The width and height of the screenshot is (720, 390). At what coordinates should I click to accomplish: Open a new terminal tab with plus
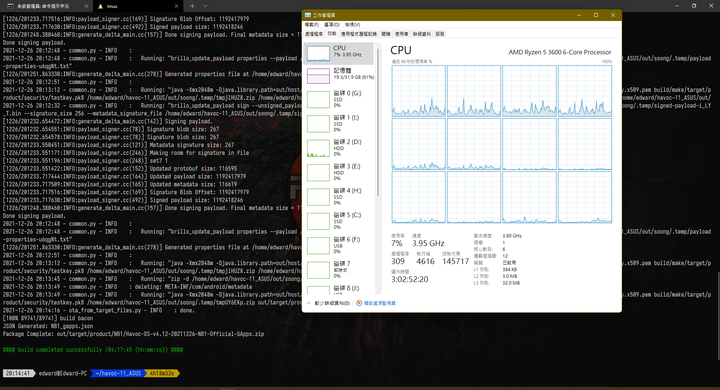point(192,6)
